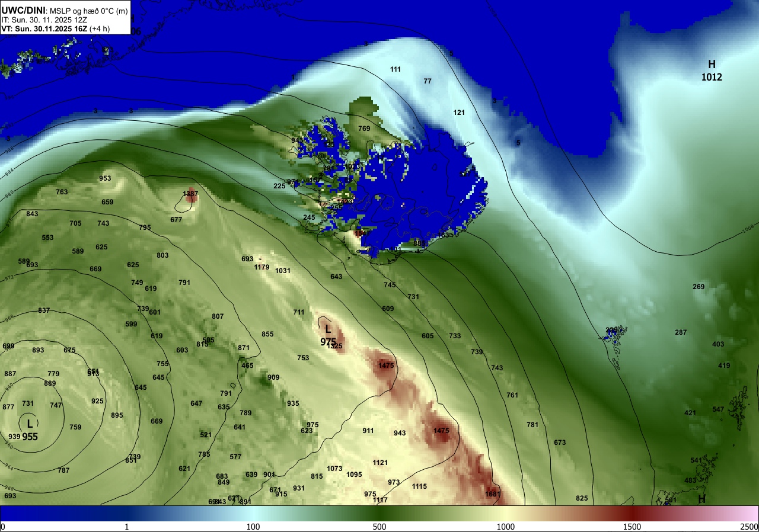Click the 500 label on the color scale
Image resolution: width=759 pixels, height=532 pixels.
[x=379, y=527]
